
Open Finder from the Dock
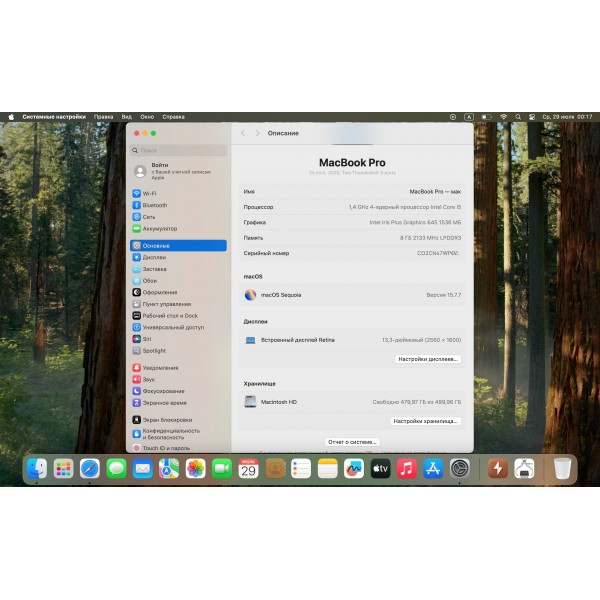(x=37, y=468)
